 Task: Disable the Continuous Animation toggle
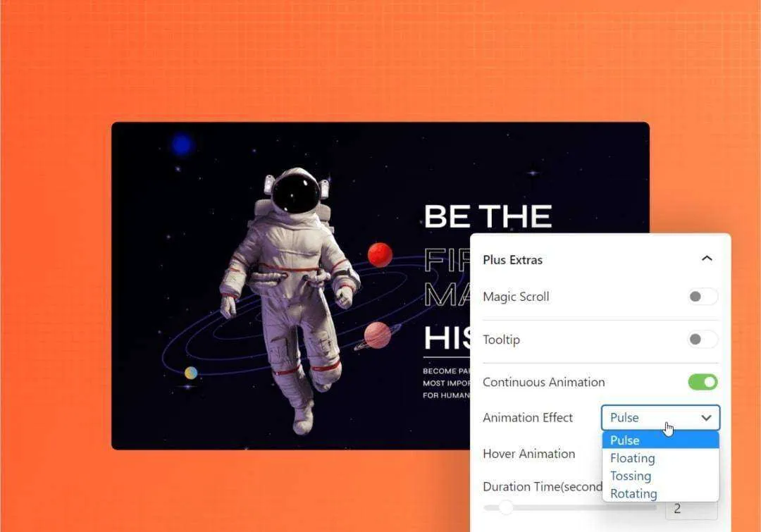pyautogui.click(x=703, y=382)
